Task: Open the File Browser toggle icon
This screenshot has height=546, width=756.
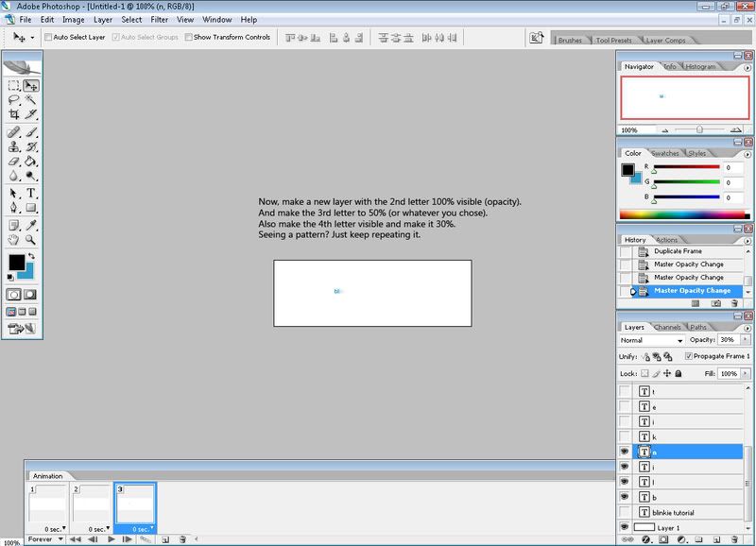Action: (x=536, y=38)
